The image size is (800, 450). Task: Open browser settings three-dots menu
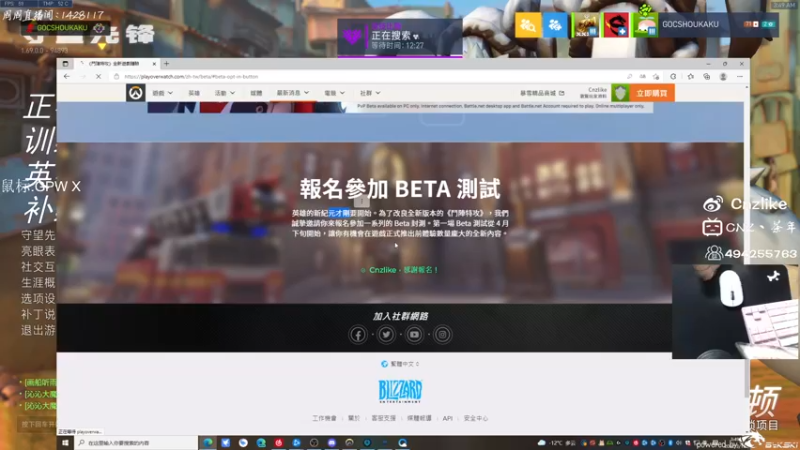740,77
